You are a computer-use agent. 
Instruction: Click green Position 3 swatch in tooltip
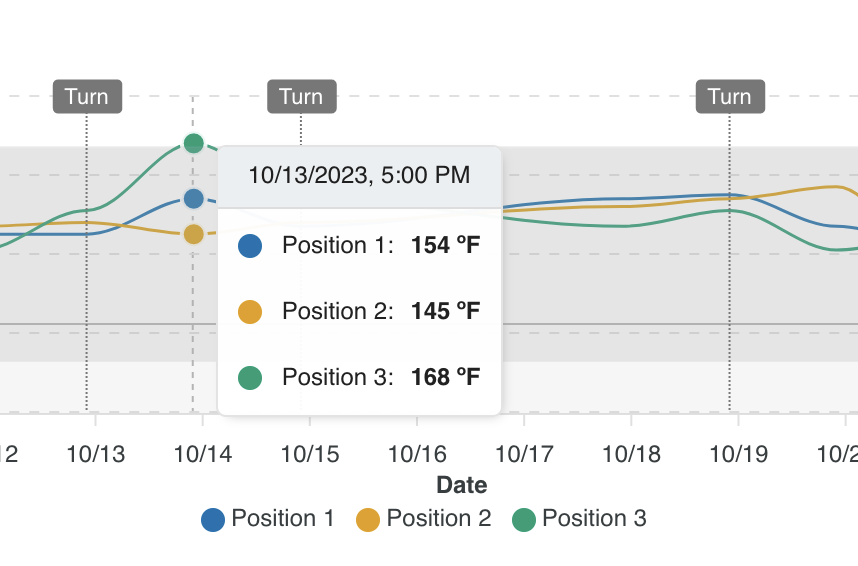250,377
